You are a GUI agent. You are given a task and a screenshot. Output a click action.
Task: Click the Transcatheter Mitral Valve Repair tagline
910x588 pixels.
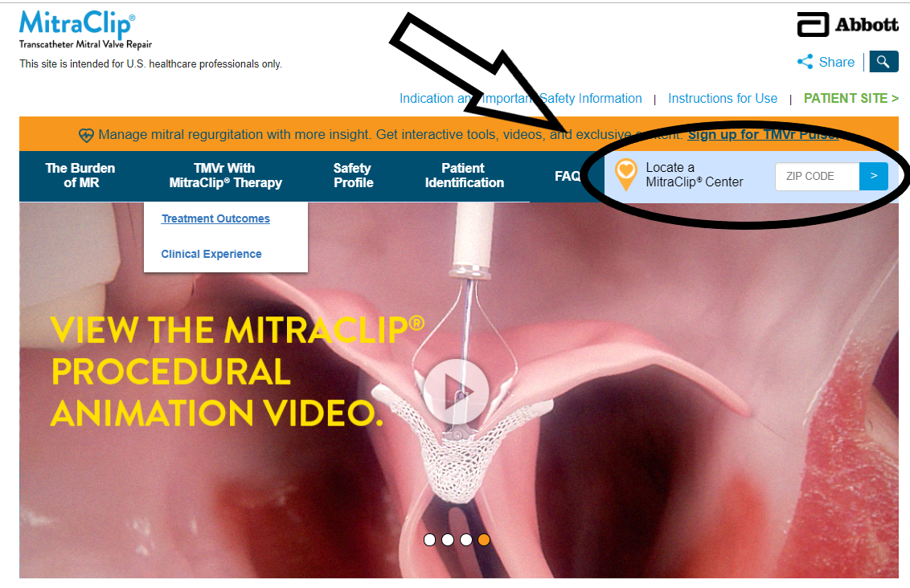(x=85, y=45)
